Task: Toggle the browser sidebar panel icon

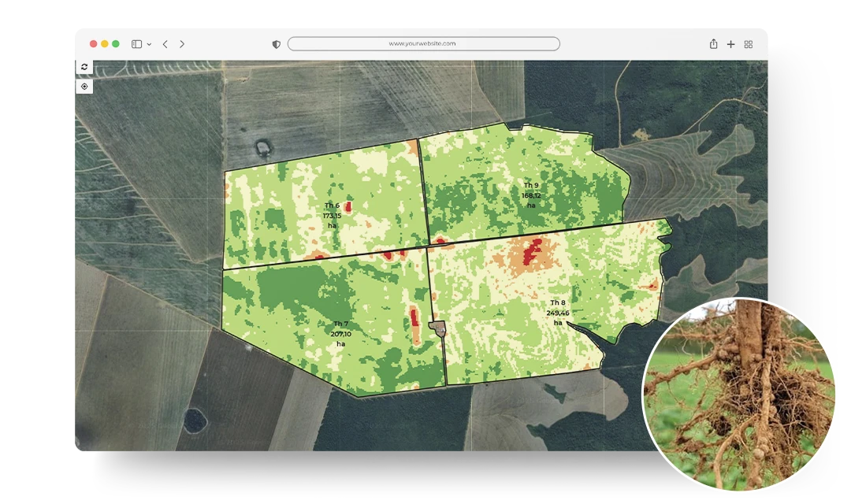Action: click(136, 44)
